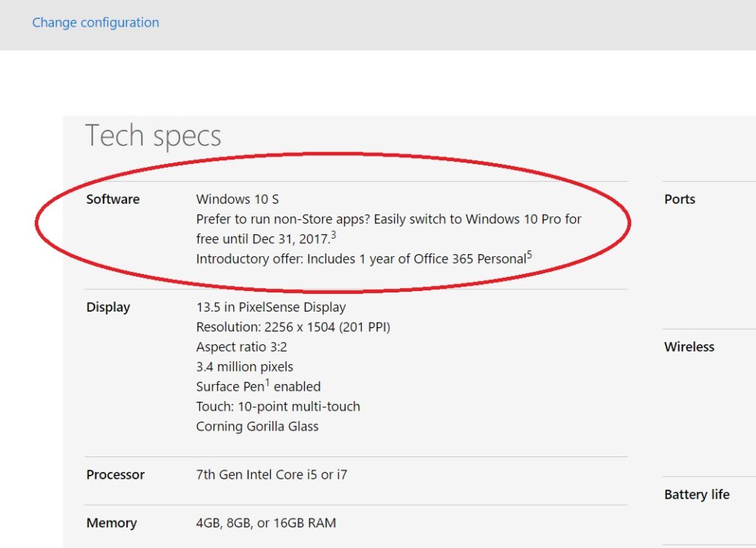Click the Battery life spec label
Viewport: 756px width, 548px height.
pyautogui.click(x=697, y=494)
